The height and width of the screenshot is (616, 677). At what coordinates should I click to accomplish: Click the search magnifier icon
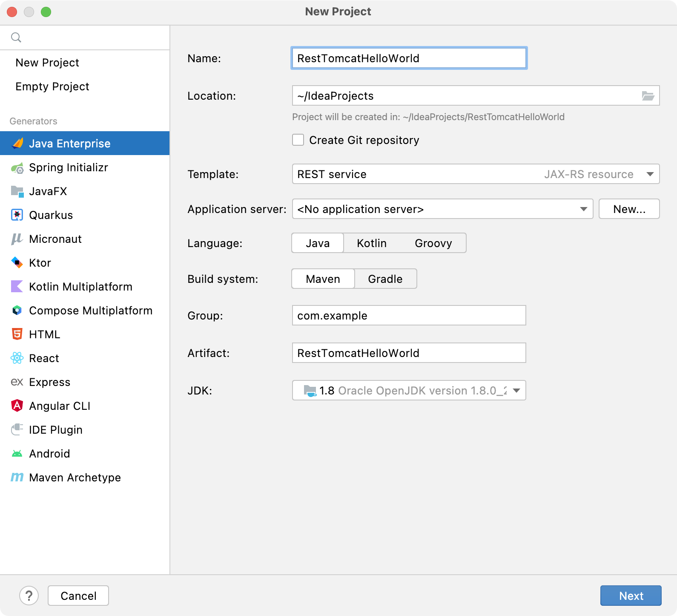pos(16,37)
